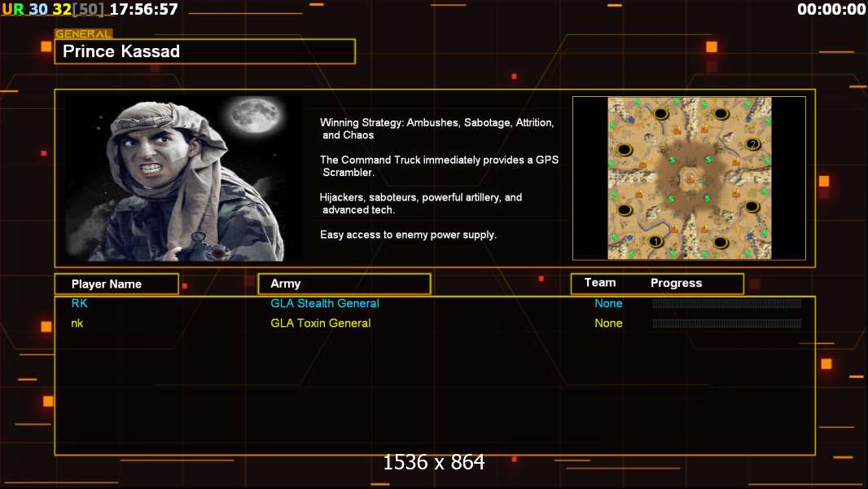Select start position 2 on the map
This screenshot has width=868, height=489.
click(x=752, y=144)
